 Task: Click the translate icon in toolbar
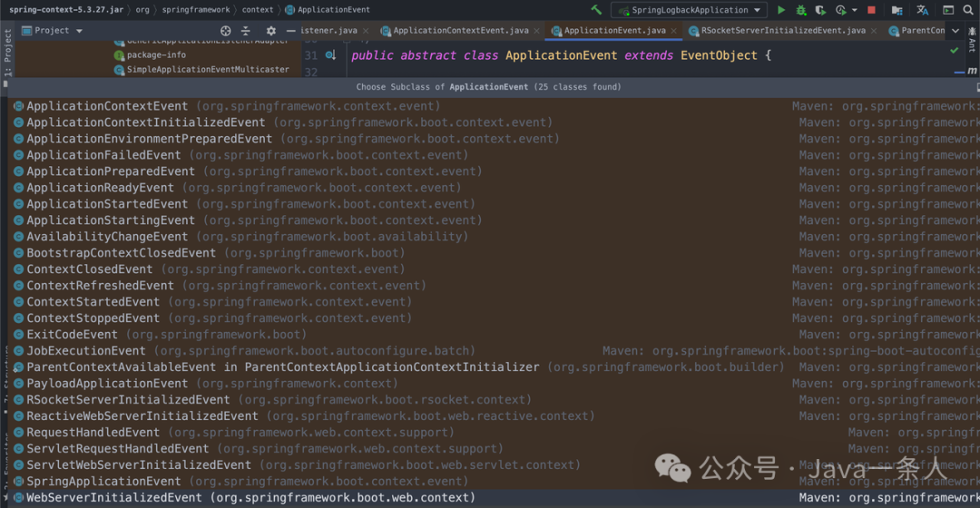(x=923, y=10)
